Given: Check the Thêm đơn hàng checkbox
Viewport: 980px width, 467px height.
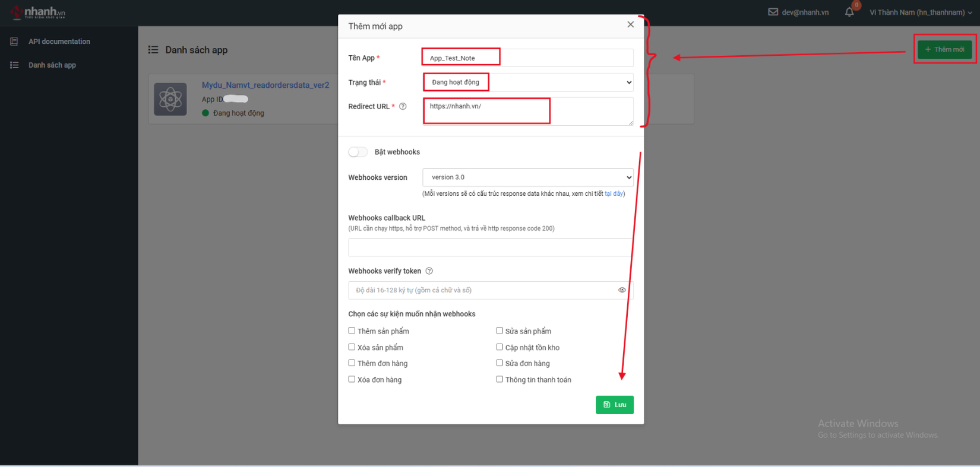Looking at the screenshot, I should (352, 363).
